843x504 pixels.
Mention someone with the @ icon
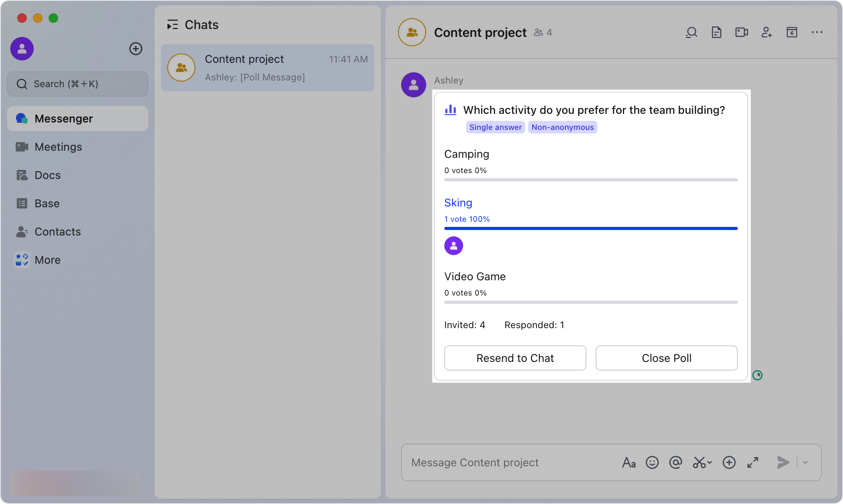[x=675, y=462]
